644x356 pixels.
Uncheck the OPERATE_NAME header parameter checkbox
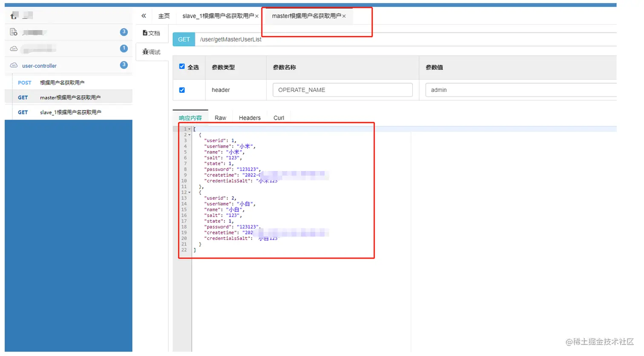point(182,90)
